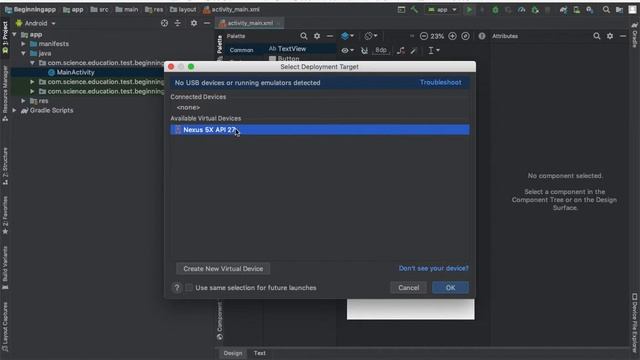Hide the project pane with minus icon
The height and width of the screenshot is (360, 640).
pos(207,23)
